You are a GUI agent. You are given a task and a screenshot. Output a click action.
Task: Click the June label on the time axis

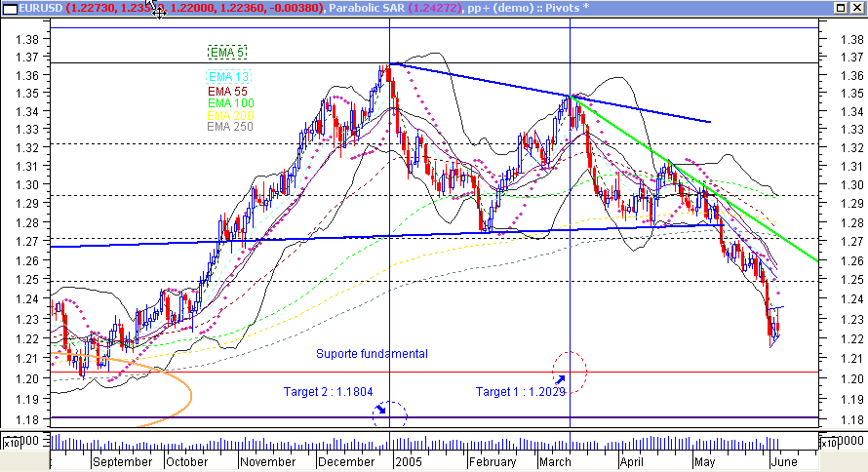tap(784, 462)
